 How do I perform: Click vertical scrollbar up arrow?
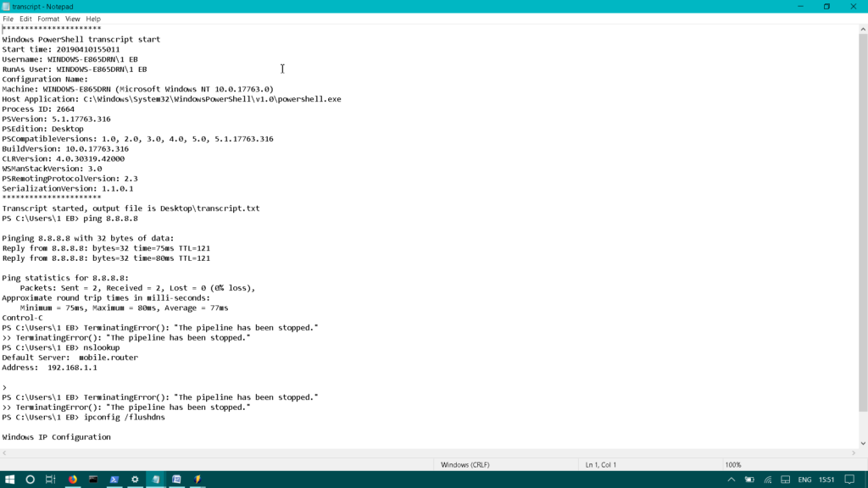[x=863, y=30]
